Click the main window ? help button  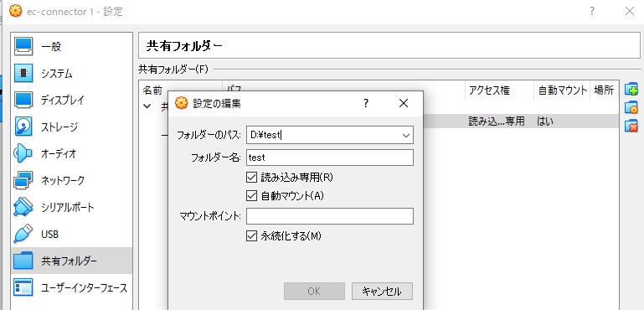592,11
